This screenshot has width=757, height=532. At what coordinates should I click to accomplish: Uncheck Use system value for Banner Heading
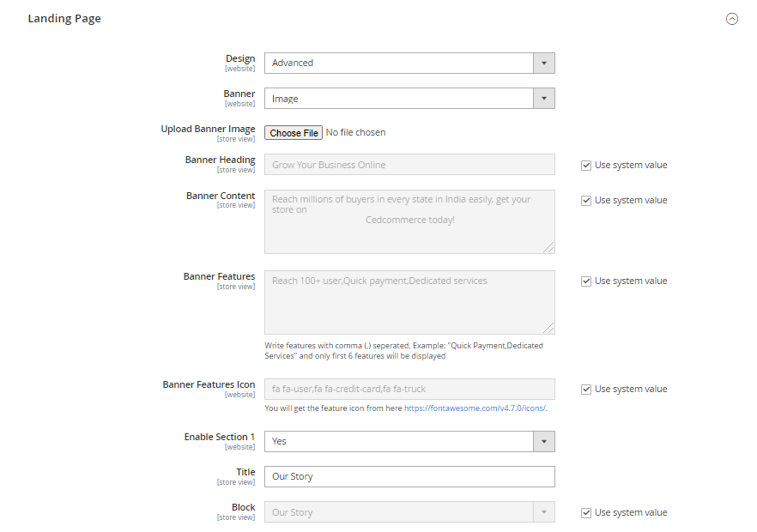tap(586, 166)
